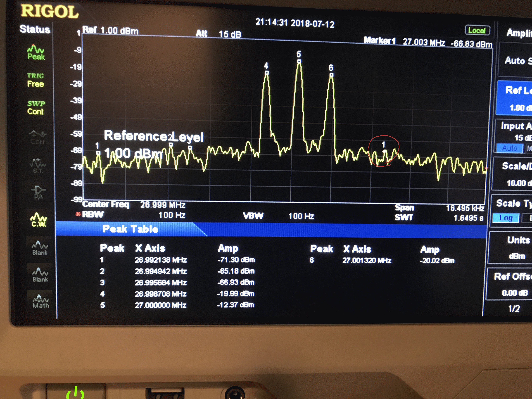This screenshot has width=532, height=399.
Task: Click the X Axis header of left table
Action: [150, 248]
